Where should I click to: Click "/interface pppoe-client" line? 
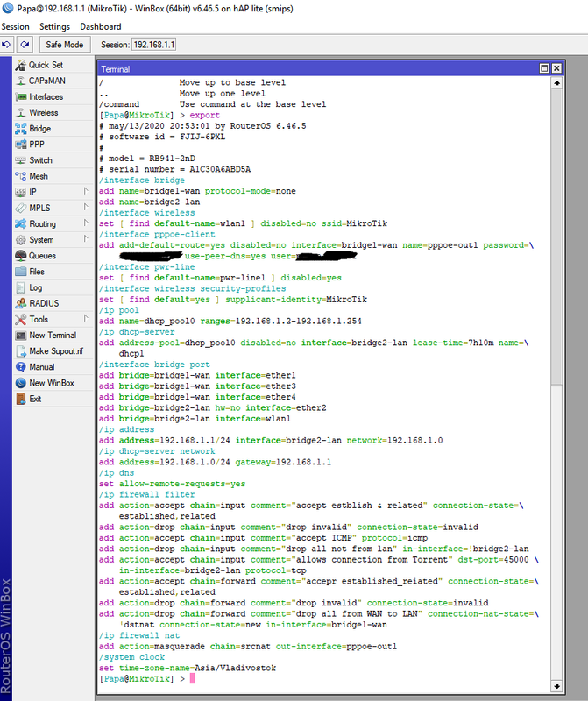pos(157,234)
